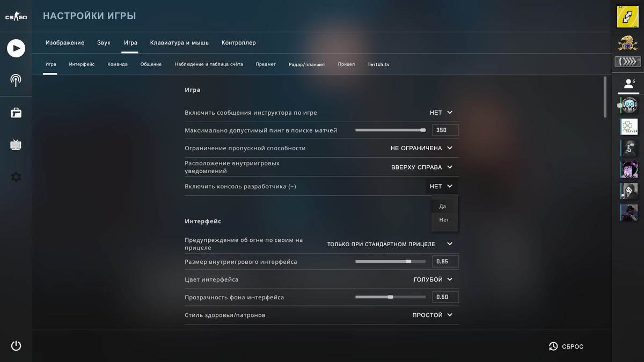Expand the ПРОСТОЙ health style dropdown
This screenshot has width=644, height=362.
[x=433, y=315]
